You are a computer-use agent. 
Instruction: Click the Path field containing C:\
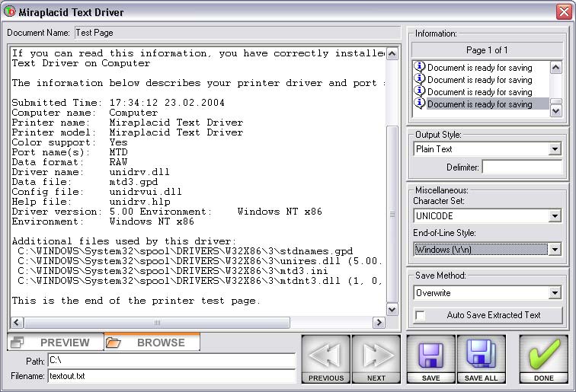click(x=171, y=361)
